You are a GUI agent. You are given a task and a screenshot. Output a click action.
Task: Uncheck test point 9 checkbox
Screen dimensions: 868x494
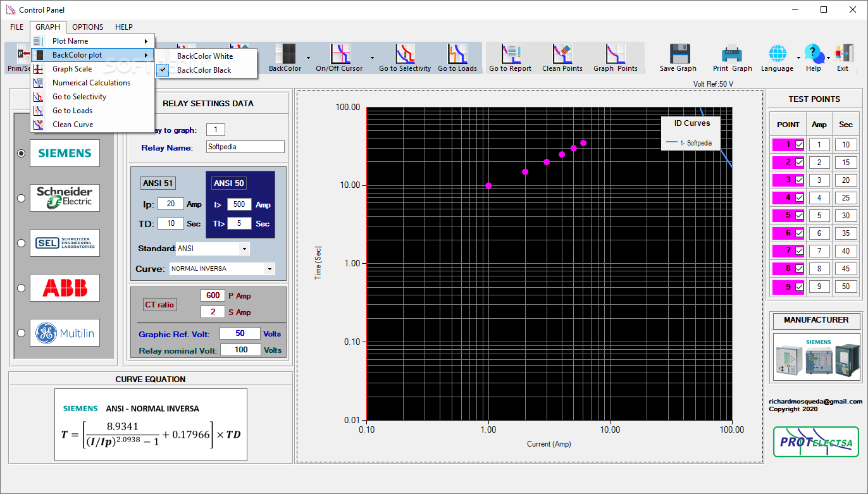click(x=800, y=287)
